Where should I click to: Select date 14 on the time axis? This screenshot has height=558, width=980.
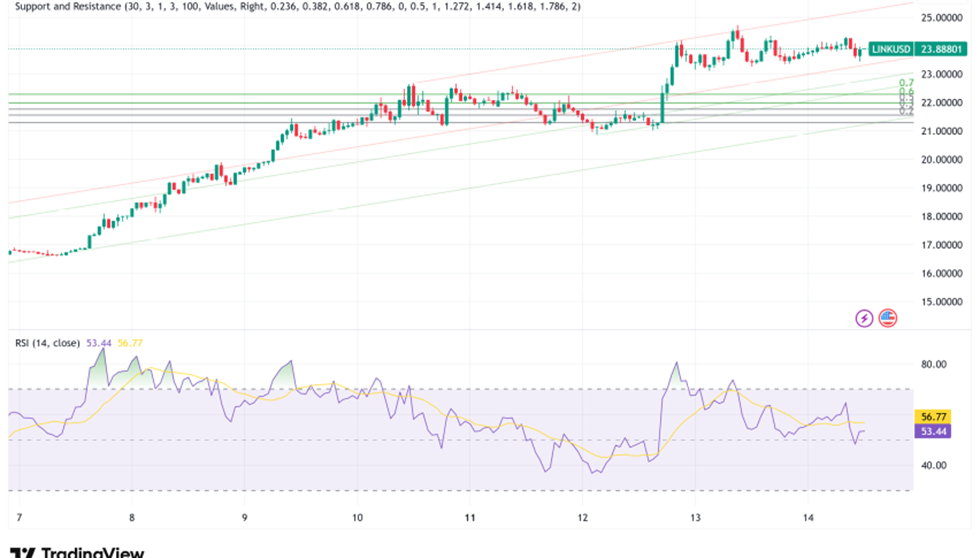(x=809, y=518)
